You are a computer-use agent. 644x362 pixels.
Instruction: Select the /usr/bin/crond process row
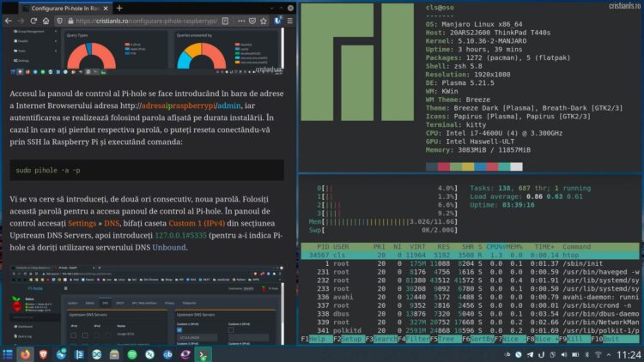470,305
